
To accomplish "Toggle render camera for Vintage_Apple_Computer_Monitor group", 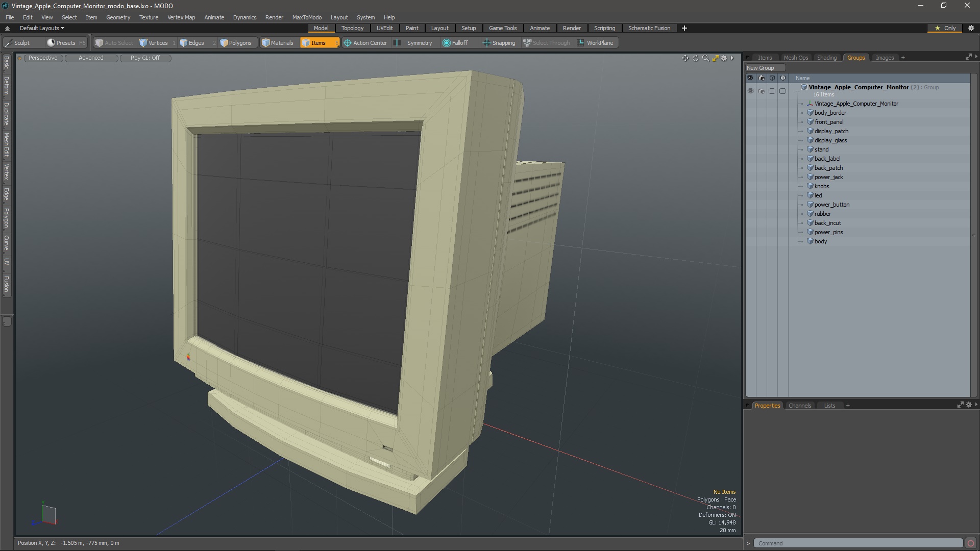I will click(x=761, y=91).
